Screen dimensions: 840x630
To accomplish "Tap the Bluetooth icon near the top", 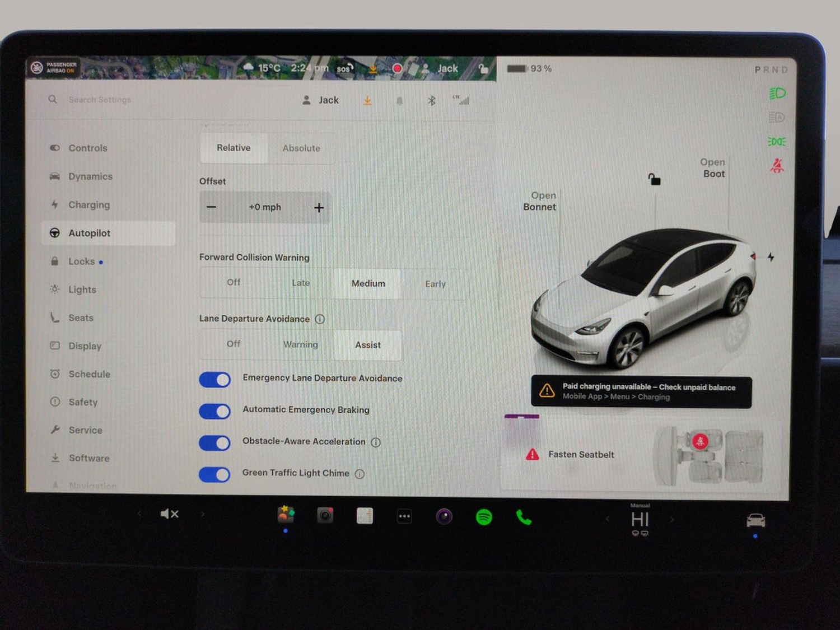I will (432, 100).
